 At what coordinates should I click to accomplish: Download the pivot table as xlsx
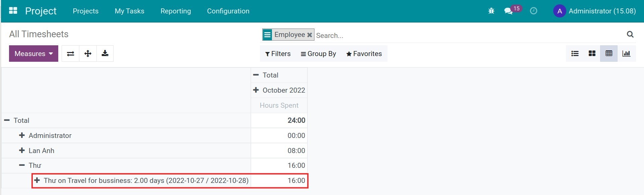click(105, 54)
